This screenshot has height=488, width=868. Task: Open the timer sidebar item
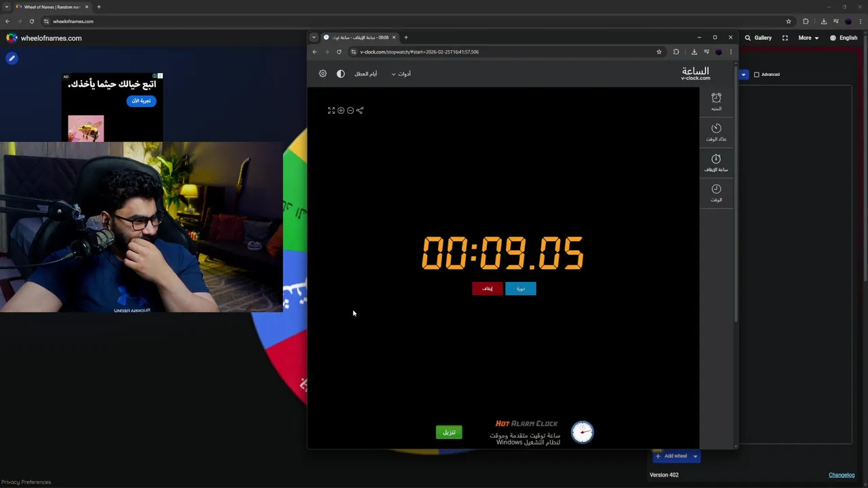tap(716, 132)
